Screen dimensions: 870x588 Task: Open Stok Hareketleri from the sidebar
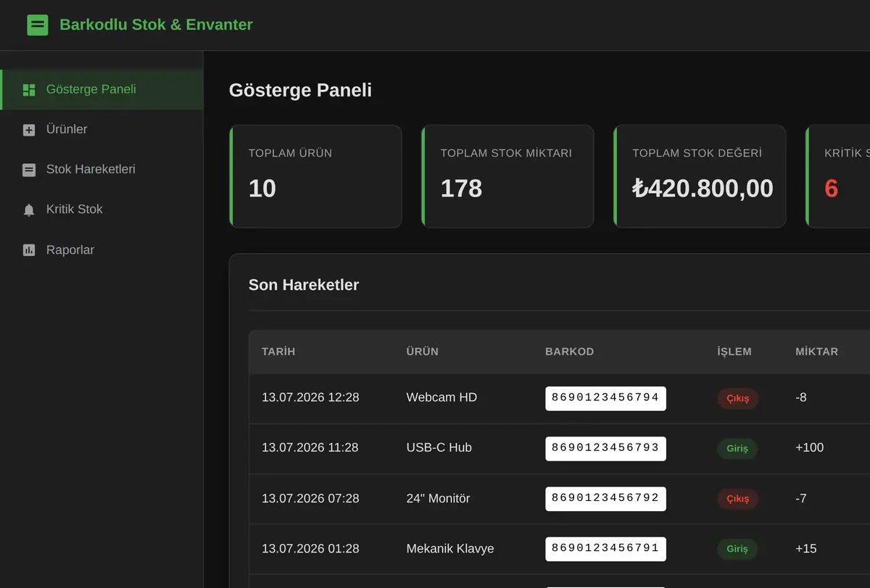pyautogui.click(x=101, y=170)
